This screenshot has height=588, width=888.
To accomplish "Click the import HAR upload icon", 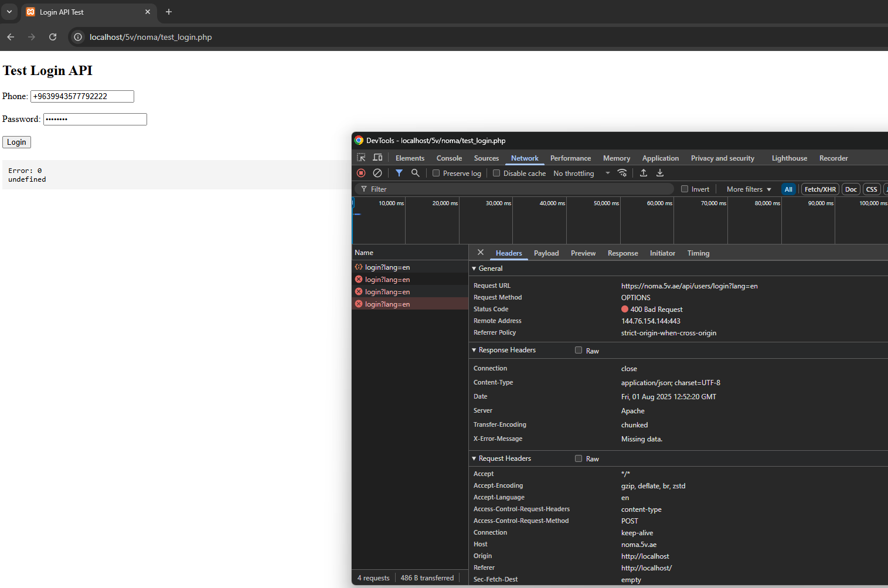I will pos(644,173).
